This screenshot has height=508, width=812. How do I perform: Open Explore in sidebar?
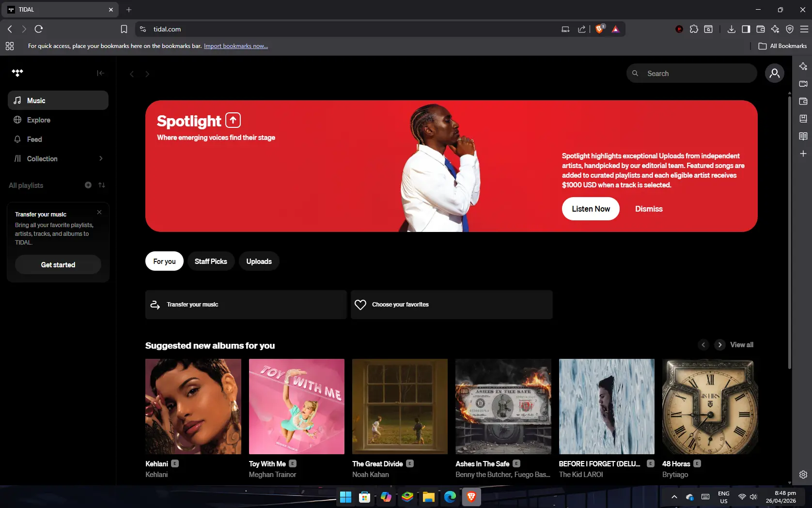point(58,120)
